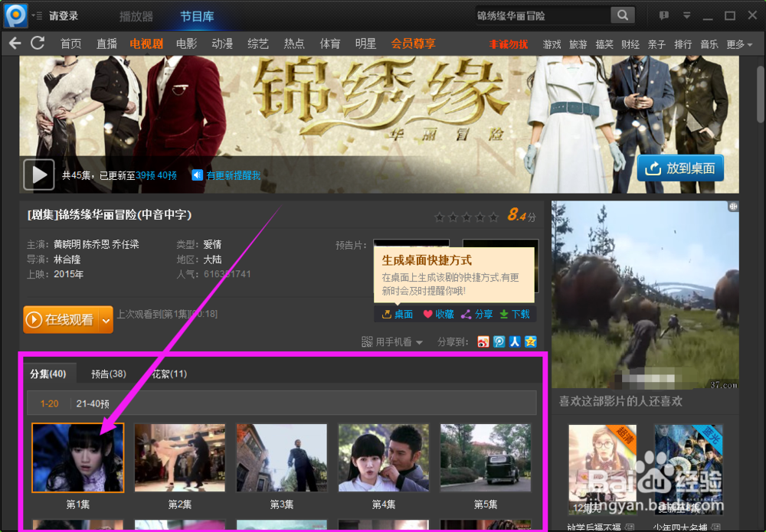Screen dimensions: 766x532
Task: Rate the show with the fifth star
Action: (x=493, y=217)
